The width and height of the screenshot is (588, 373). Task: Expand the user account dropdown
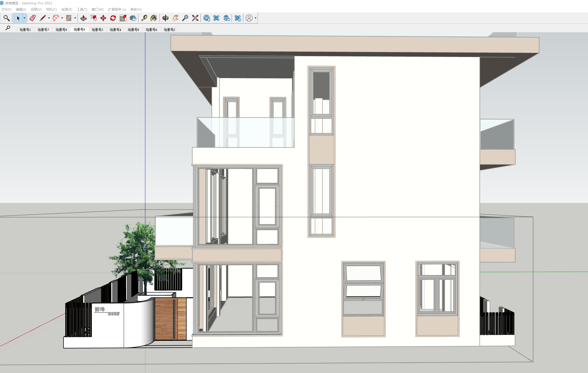255,18
